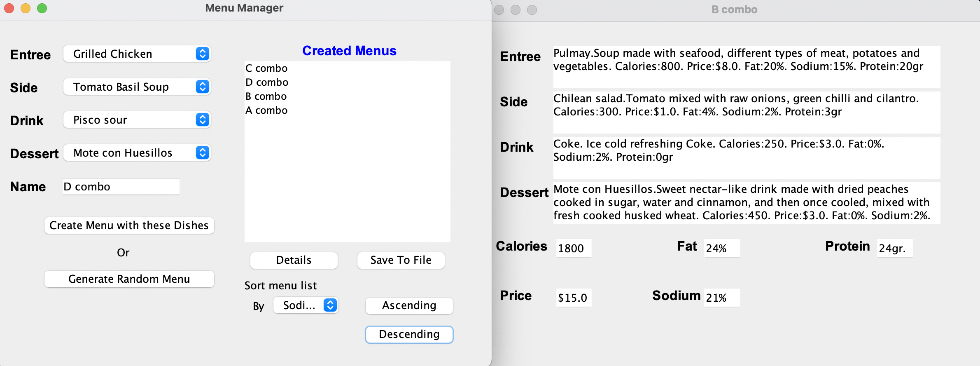Select the A combo menu item
The image size is (980, 366).
(x=266, y=110)
